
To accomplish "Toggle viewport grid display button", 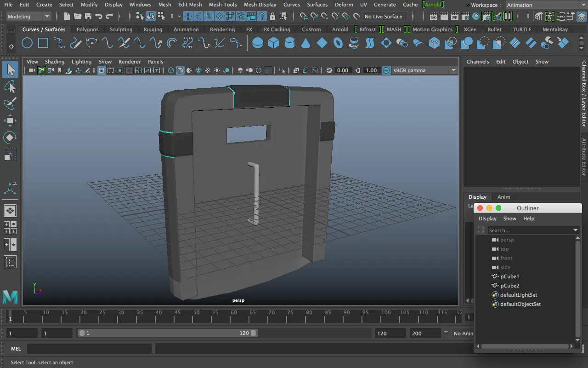I will tap(102, 70).
